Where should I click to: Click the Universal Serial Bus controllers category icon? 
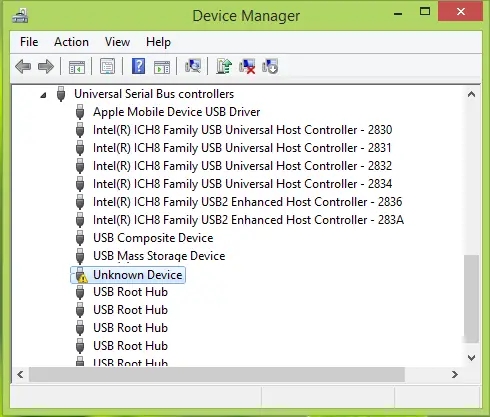pos(61,94)
